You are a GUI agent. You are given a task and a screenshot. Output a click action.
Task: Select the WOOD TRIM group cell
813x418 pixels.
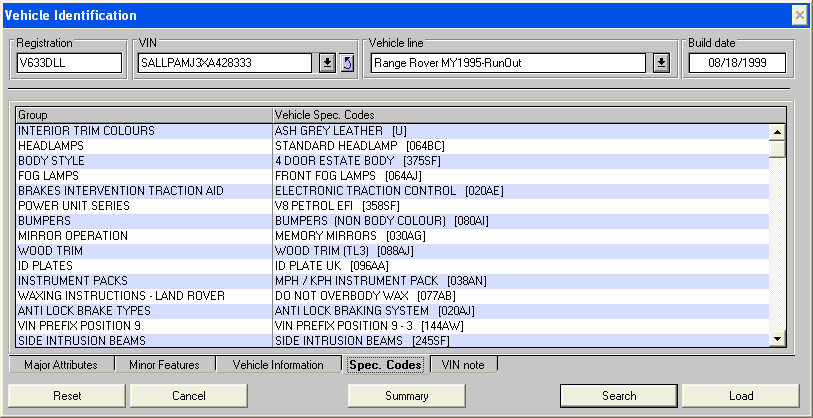[144, 251]
